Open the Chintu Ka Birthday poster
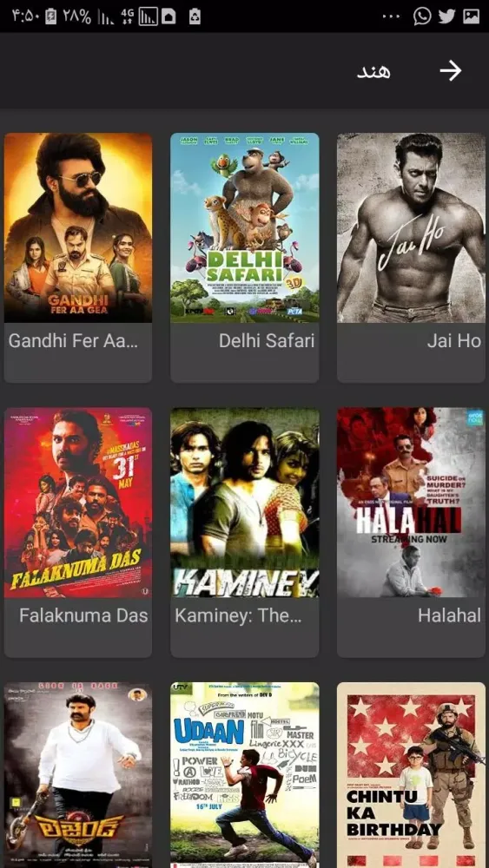The height and width of the screenshot is (868, 489). coord(411,775)
